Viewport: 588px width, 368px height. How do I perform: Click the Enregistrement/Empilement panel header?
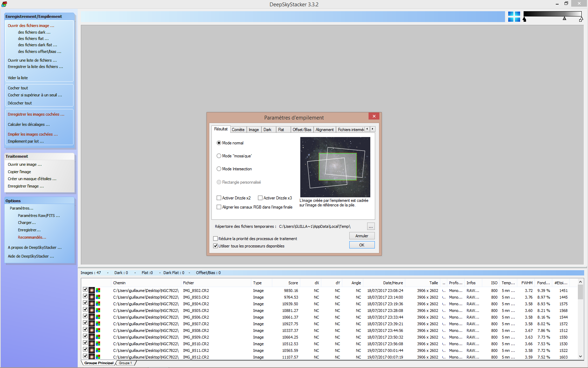pyautogui.click(x=40, y=16)
